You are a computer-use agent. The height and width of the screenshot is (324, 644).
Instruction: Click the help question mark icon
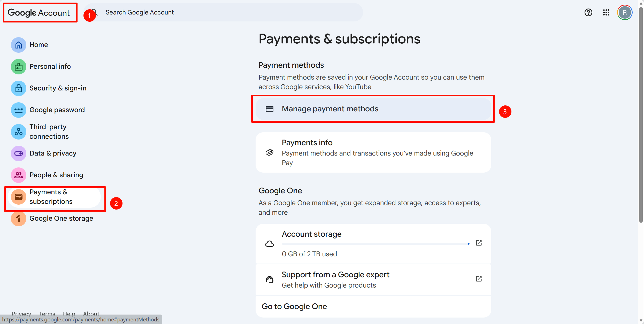coord(588,12)
